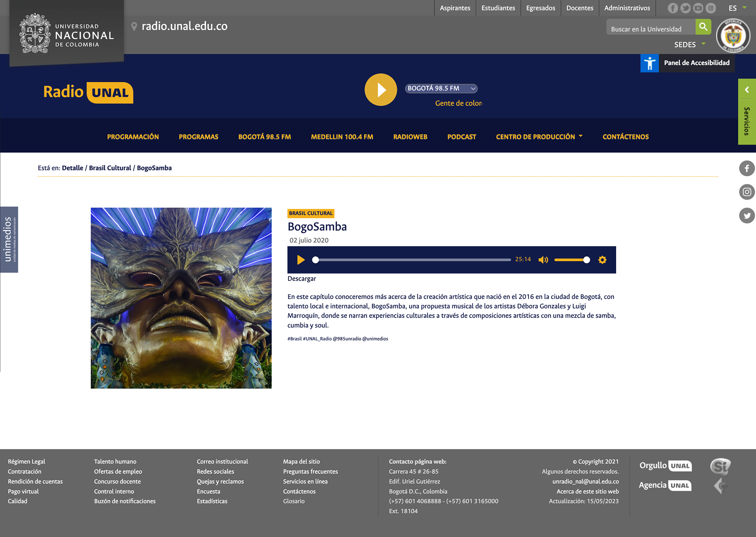Play the BogoSamba episode audio
This screenshot has width=756, height=537.
point(301,260)
